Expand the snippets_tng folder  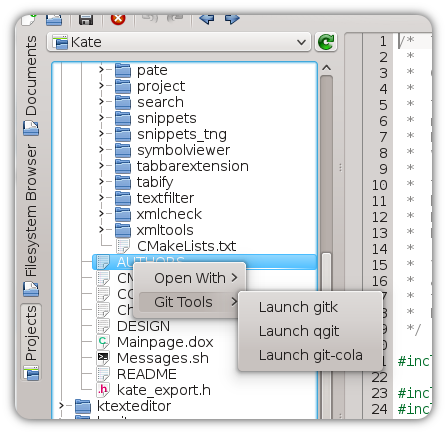(102, 134)
